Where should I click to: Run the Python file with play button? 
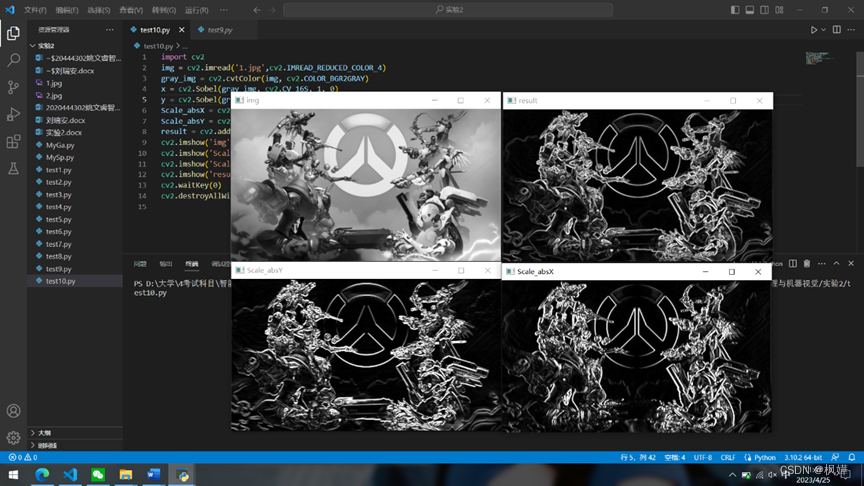click(x=813, y=30)
